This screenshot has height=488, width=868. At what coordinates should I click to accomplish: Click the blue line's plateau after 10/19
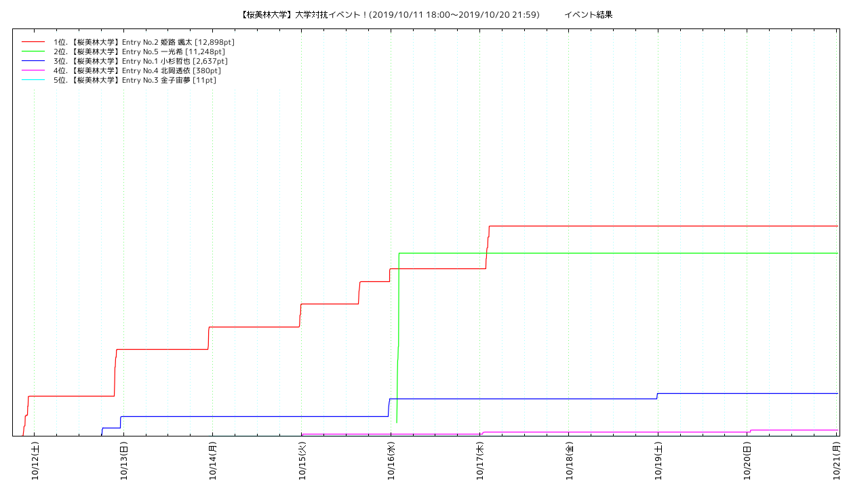(x=748, y=393)
